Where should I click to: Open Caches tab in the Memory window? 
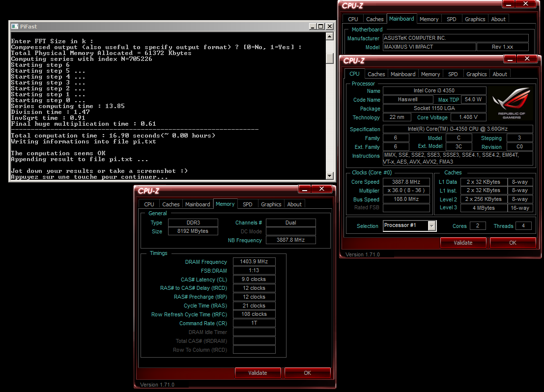[x=171, y=204]
